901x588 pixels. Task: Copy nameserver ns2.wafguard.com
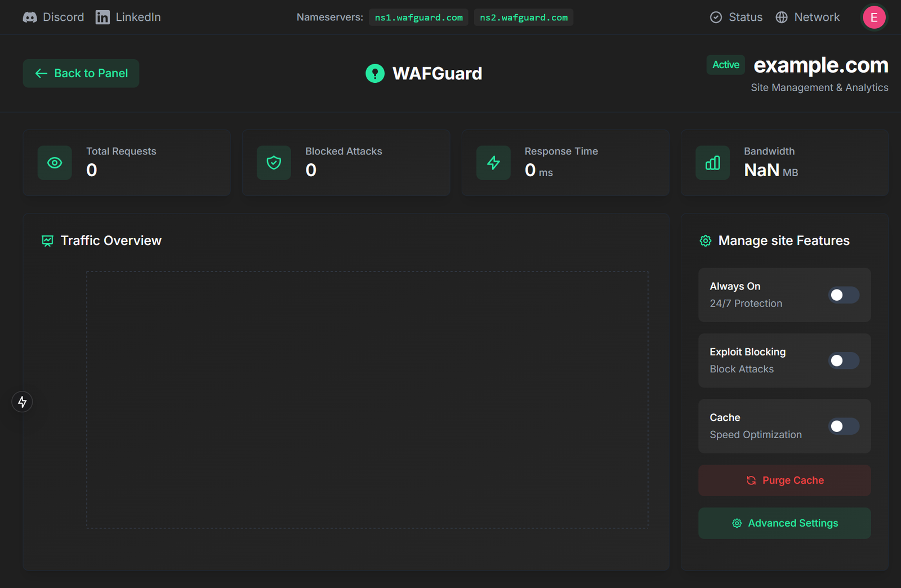pos(524,17)
